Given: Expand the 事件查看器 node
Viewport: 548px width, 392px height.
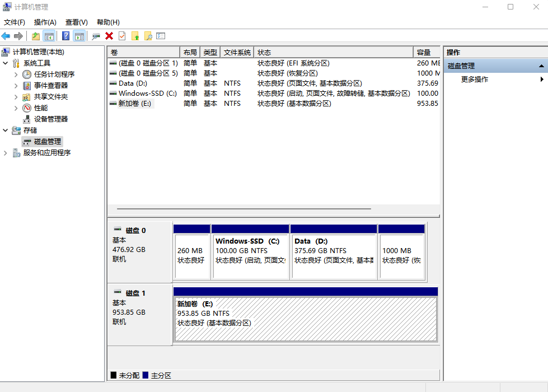Looking at the screenshot, I should coord(16,86).
